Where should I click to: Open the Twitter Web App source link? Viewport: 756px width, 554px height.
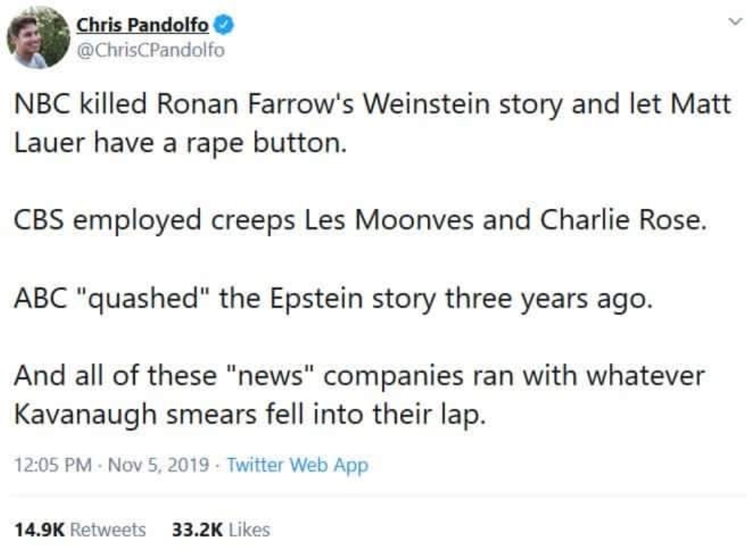pyautogui.click(x=298, y=465)
